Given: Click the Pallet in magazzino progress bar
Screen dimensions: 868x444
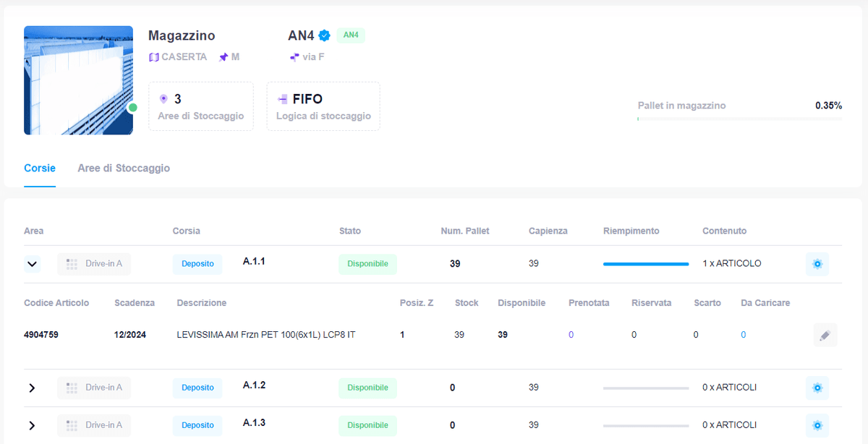Looking at the screenshot, I should (x=739, y=119).
